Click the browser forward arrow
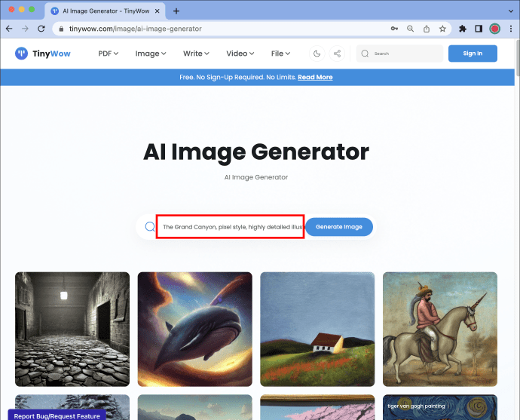Screen dimensions: 520x420 point(25,29)
